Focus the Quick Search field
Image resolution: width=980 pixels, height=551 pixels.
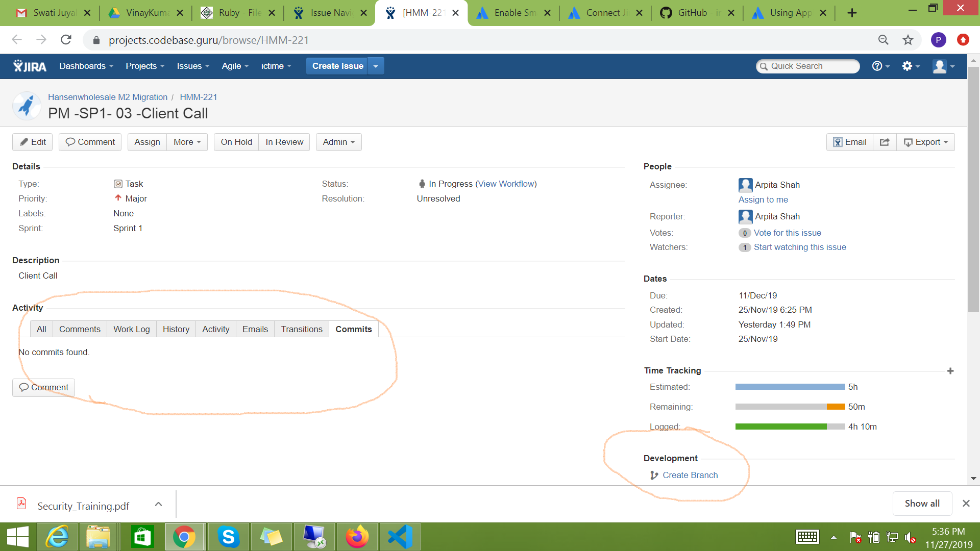[x=808, y=66]
